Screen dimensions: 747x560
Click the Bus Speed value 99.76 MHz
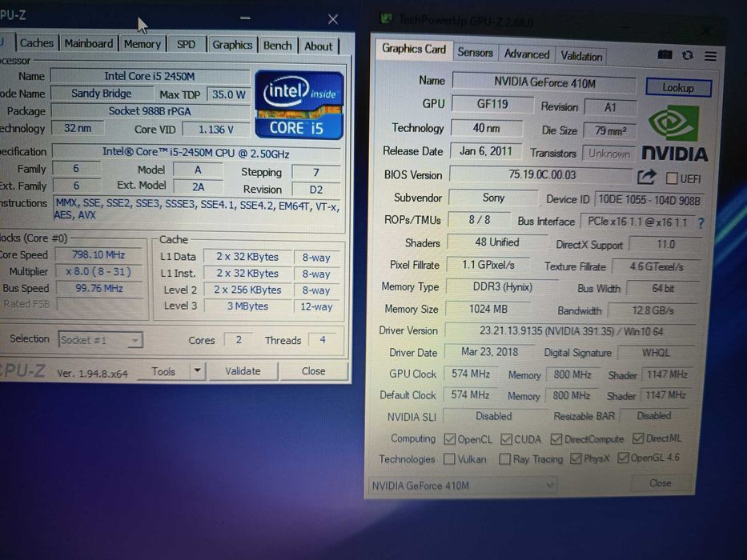(x=99, y=288)
